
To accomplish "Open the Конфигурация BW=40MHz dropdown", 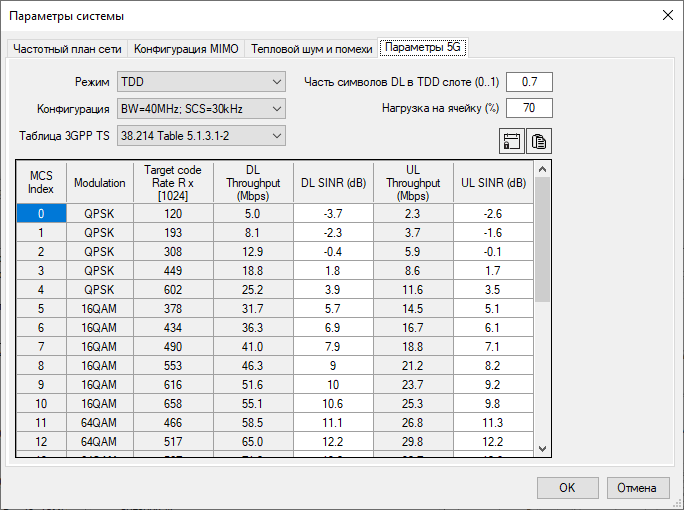I will (x=201, y=109).
